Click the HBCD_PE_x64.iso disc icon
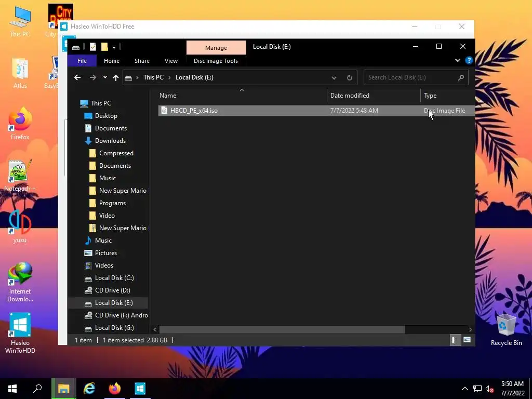Image resolution: width=532 pixels, height=399 pixels. click(x=164, y=111)
